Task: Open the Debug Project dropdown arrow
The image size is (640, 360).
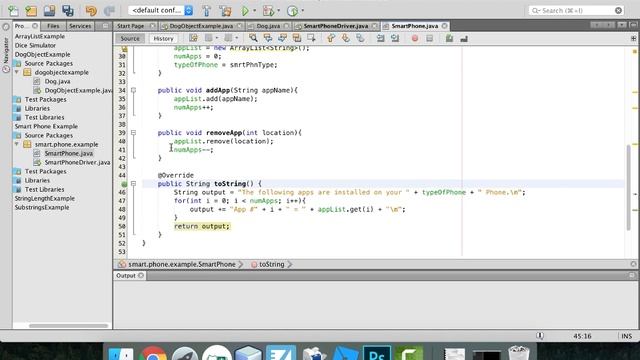Action: [278, 11]
